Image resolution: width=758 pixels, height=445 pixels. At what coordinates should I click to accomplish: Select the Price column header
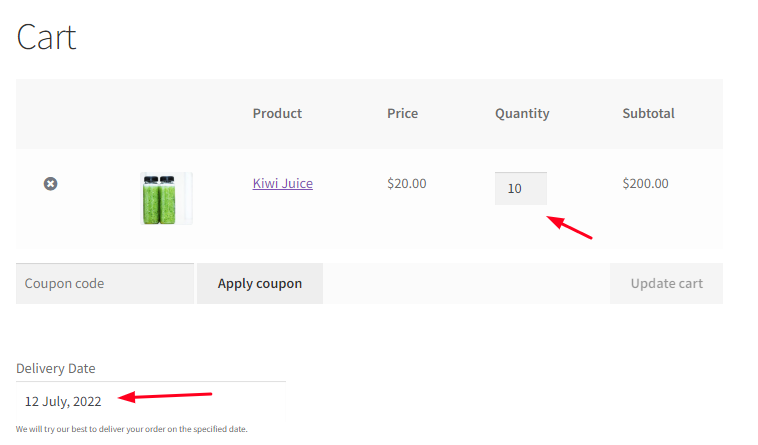402,114
